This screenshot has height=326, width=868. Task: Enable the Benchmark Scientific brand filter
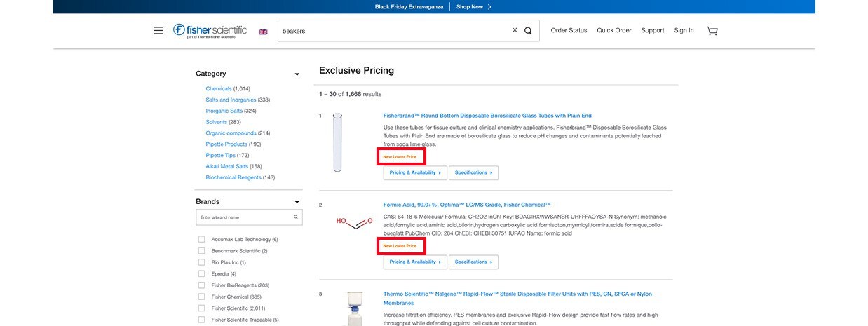[x=202, y=250]
